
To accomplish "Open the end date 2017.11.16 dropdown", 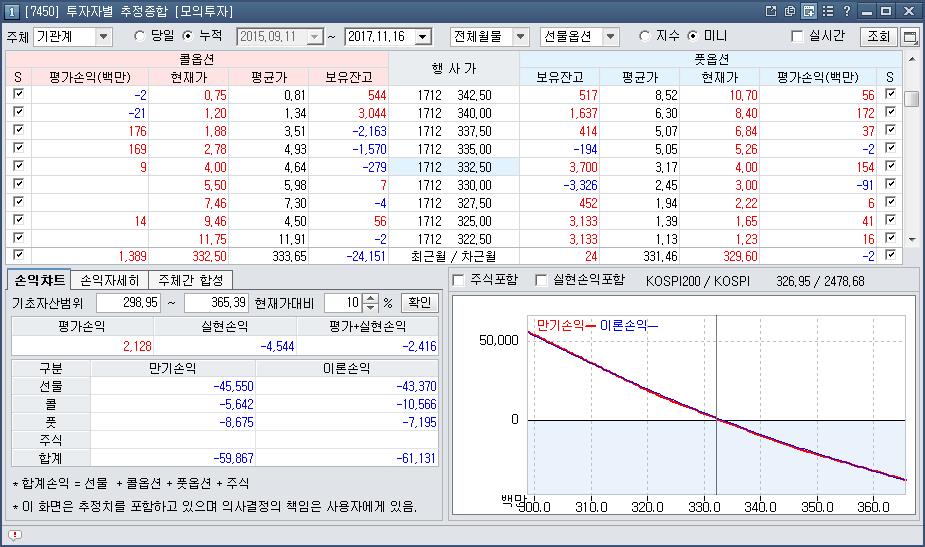I will (x=423, y=37).
